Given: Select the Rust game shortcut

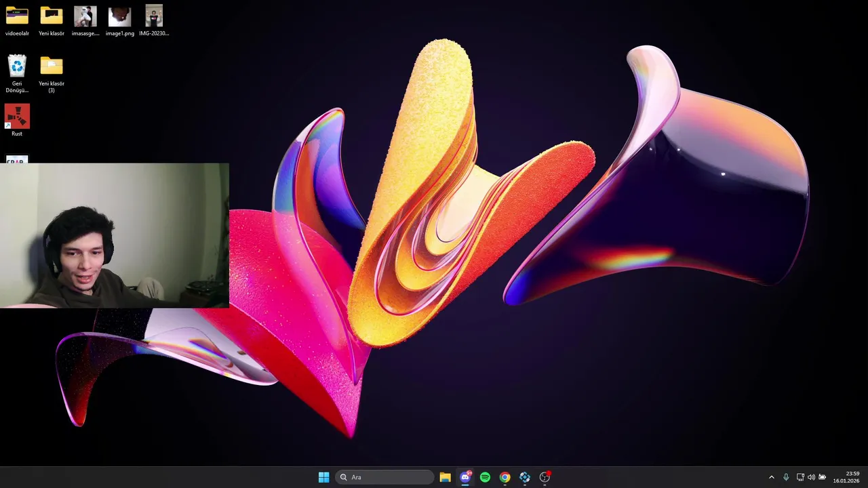Looking at the screenshot, I should (17, 120).
